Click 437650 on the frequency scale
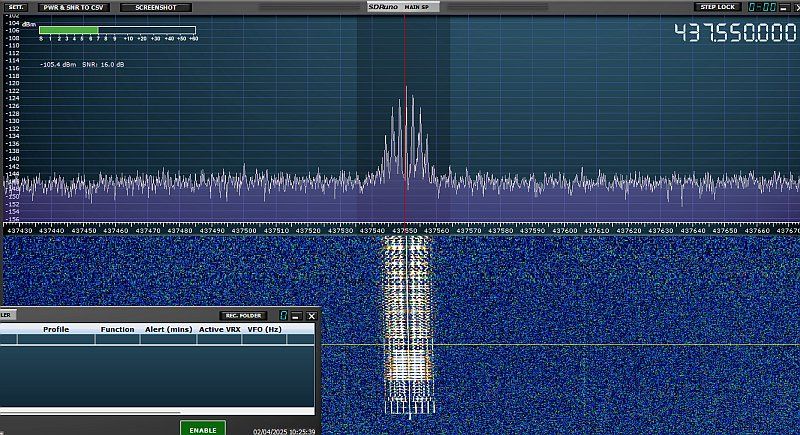This screenshot has height=435, width=800. pyautogui.click(x=725, y=231)
